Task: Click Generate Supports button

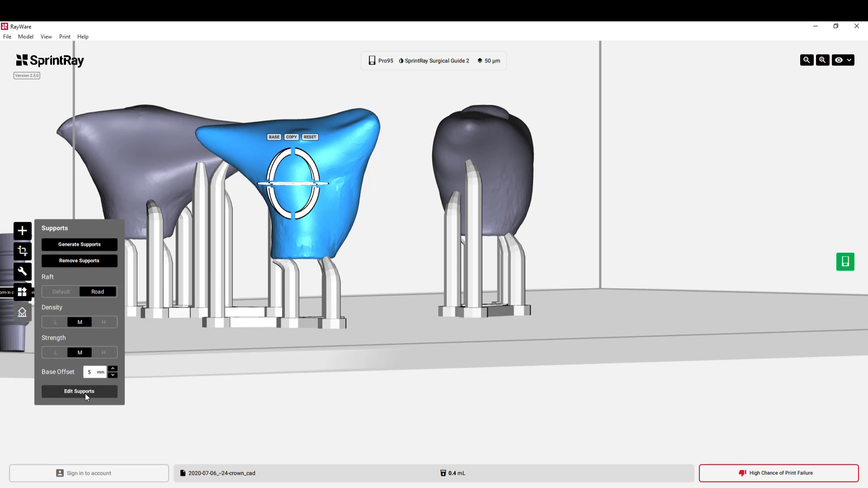Action: coord(80,244)
